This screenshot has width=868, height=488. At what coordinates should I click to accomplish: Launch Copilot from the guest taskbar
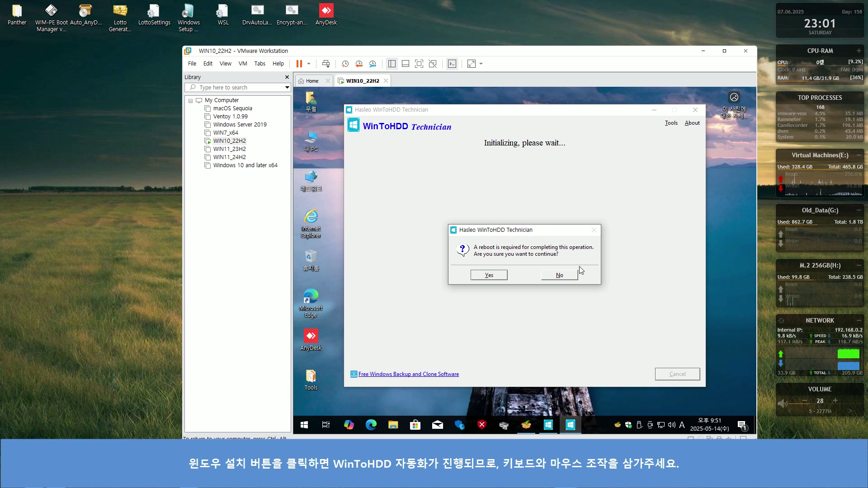coord(349,425)
